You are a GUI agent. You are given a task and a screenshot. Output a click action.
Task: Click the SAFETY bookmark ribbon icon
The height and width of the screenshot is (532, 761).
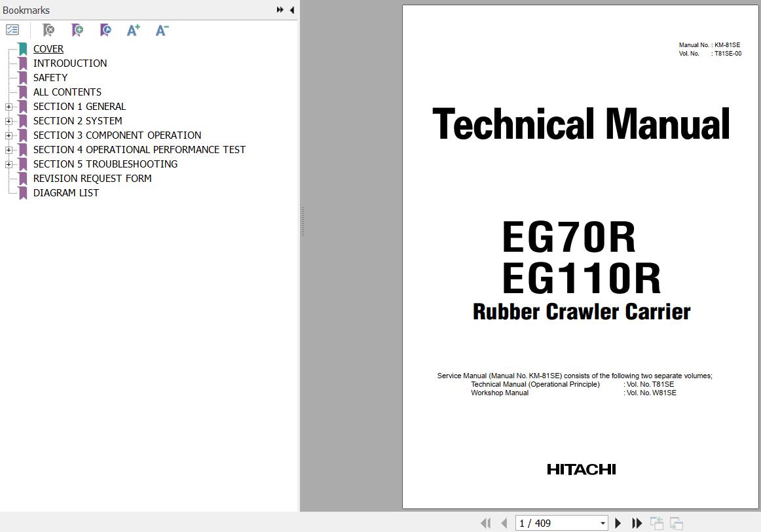pyautogui.click(x=23, y=78)
